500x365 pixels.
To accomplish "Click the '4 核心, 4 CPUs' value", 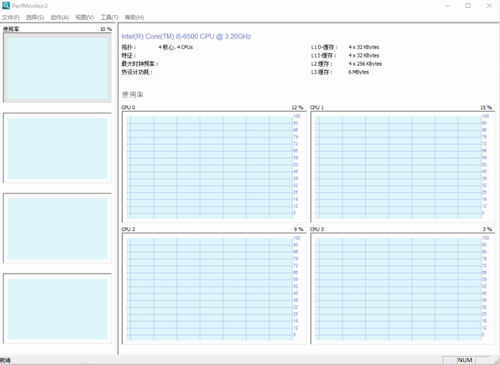I will (x=176, y=47).
